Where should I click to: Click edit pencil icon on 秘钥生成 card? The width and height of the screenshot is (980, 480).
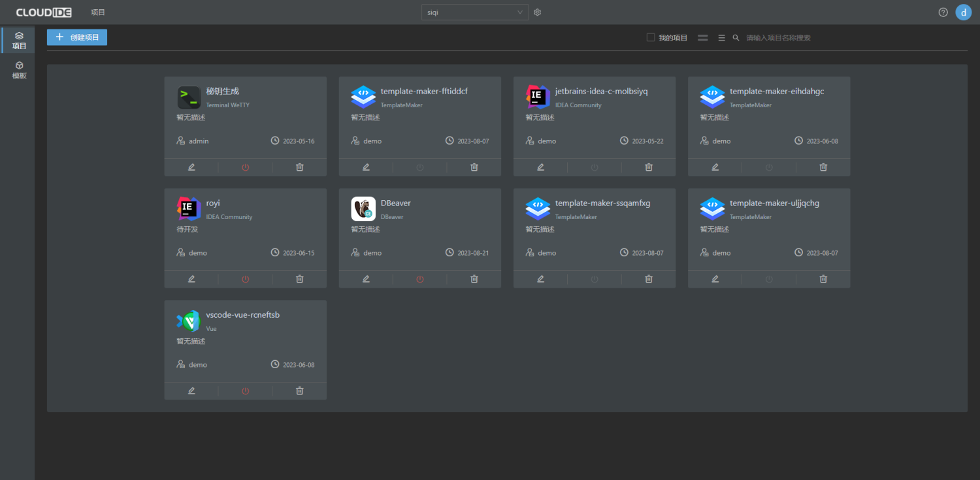191,167
